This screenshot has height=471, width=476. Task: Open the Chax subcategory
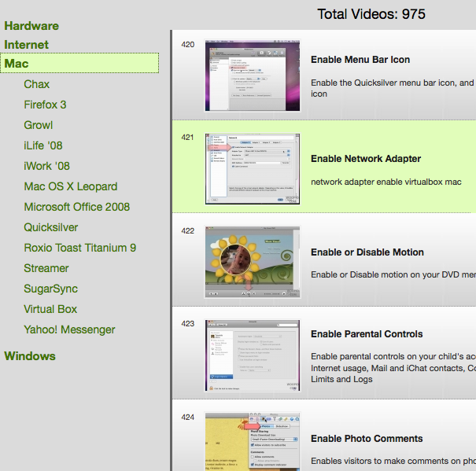click(x=37, y=84)
